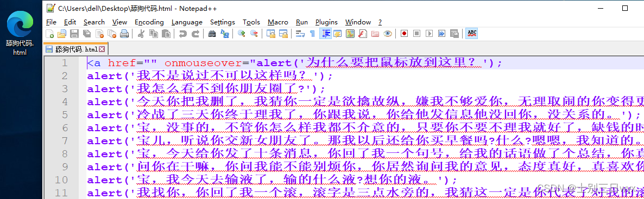Viewport: 644px width, 199px height.
Task: Click the Stop Recording macro icon
Action: [x=417, y=34]
